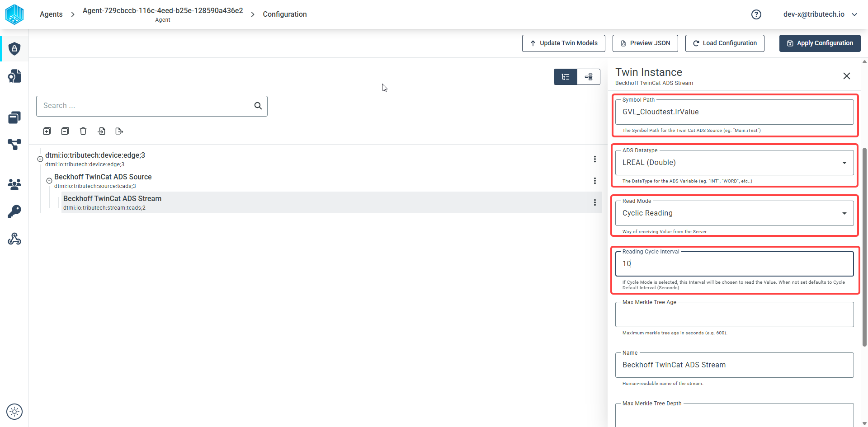868x427 pixels.
Task: Select Beckhoff TwinCat ADS Stream row
Action: (x=332, y=202)
